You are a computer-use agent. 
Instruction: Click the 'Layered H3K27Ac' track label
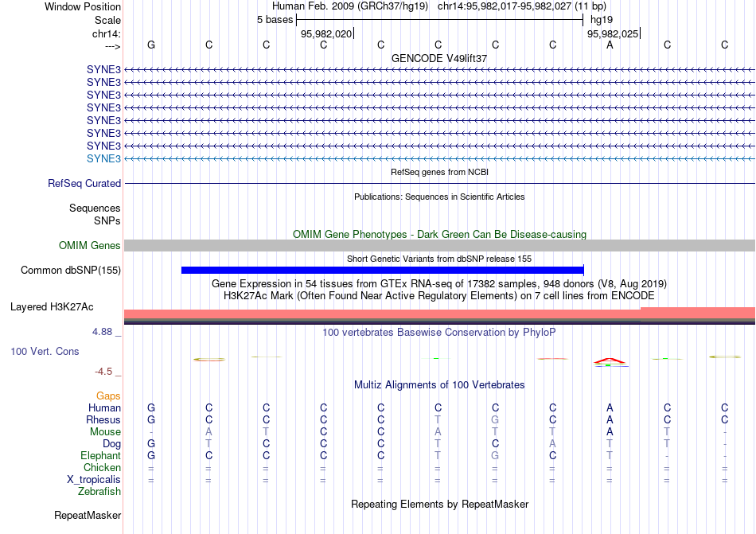52,306
